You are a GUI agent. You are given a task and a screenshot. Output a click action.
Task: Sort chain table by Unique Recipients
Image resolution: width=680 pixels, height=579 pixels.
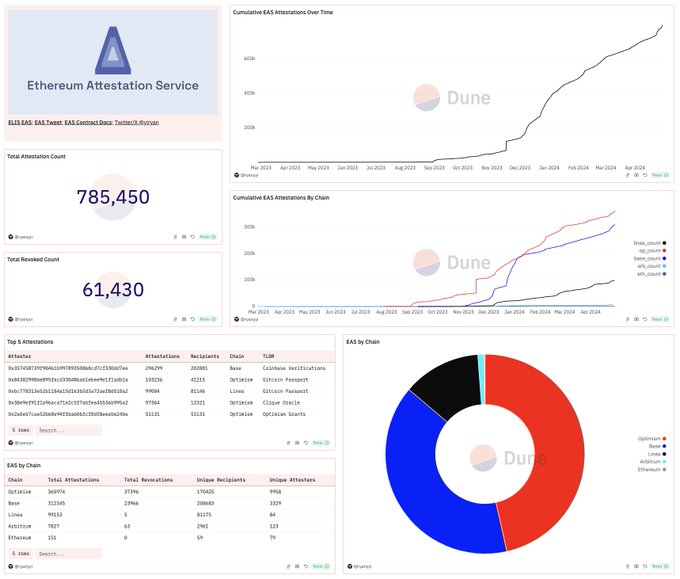[x=221, y=480]
